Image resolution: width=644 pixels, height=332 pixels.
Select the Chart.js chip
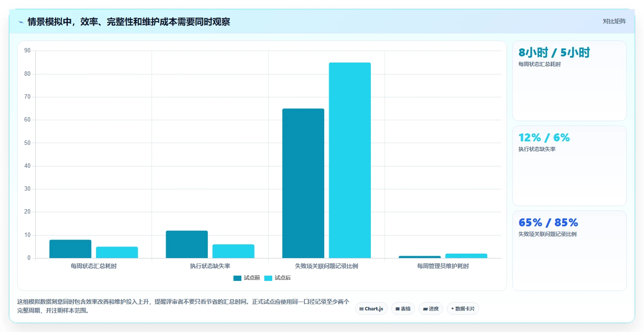(371, 309)
